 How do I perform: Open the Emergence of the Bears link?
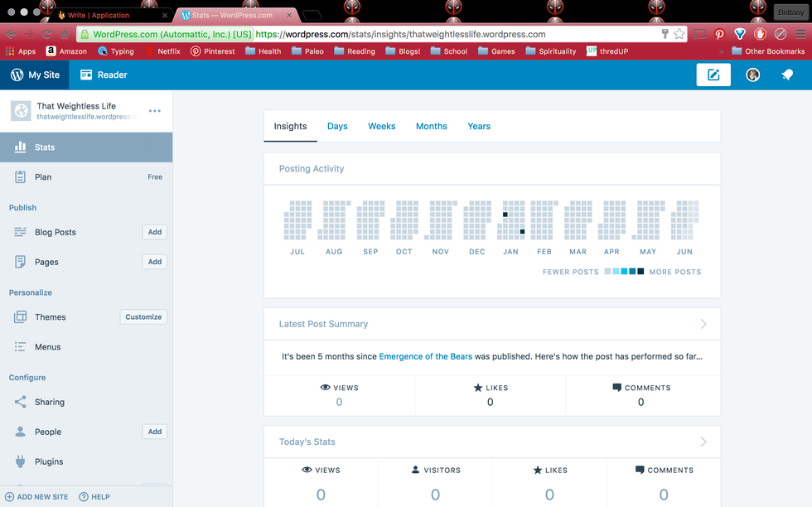(x=425, y=356)
